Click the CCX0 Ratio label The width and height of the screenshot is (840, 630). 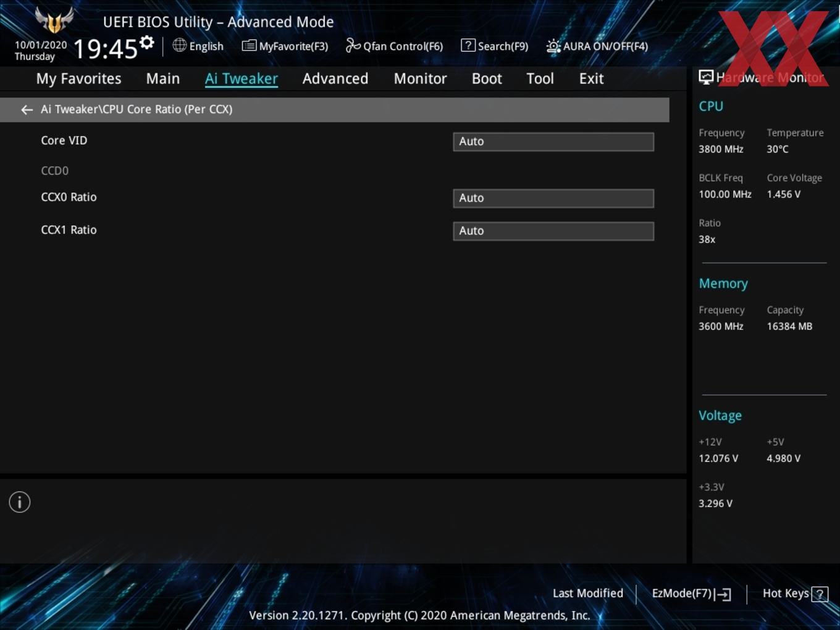pyautogui.click(x=69, y=197)
